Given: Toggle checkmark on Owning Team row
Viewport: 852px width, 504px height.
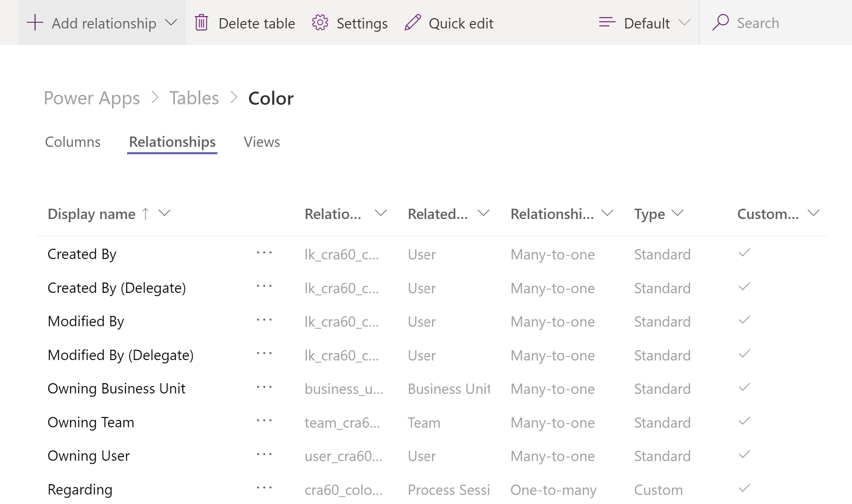Looking at the screenshot, I should [745, 421].
